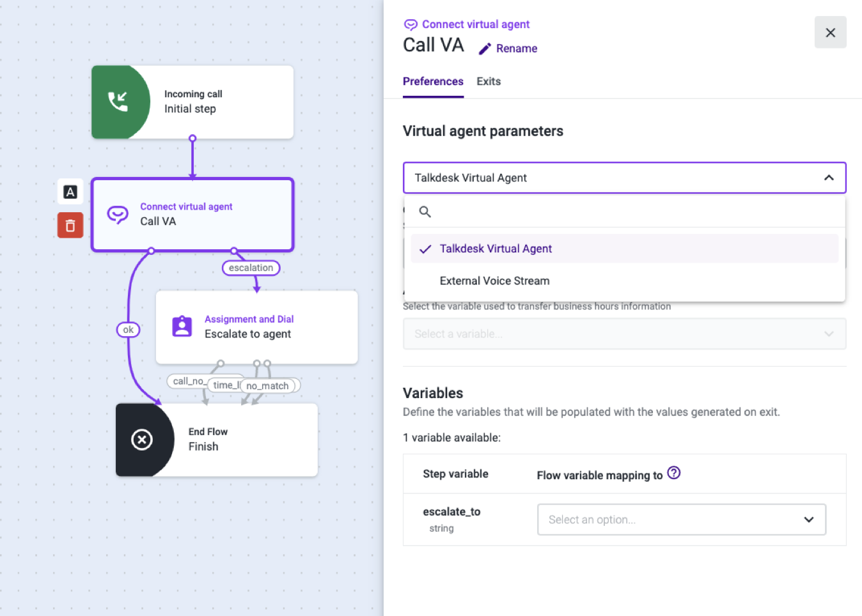Click the ok exit label
Image resolution: width=862 pixels, height=616 pixels.
coord(128,330)
